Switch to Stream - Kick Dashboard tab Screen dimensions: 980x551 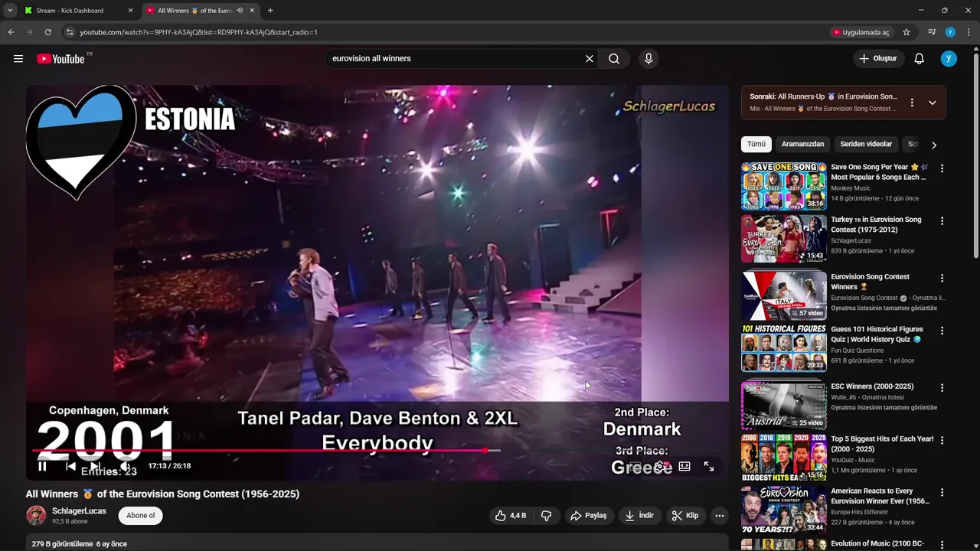click(78, 11)
